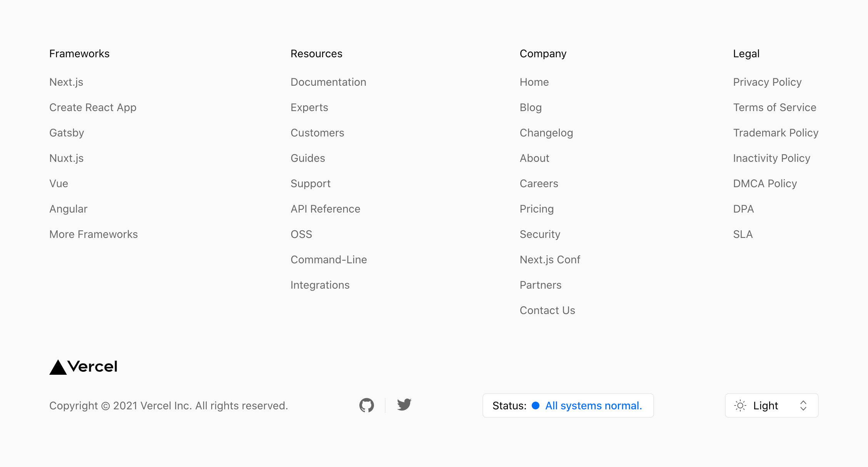The image size is (868, 467).
Task: Open the Careers page
Action: pyautogui.click(x=539, y=183)
